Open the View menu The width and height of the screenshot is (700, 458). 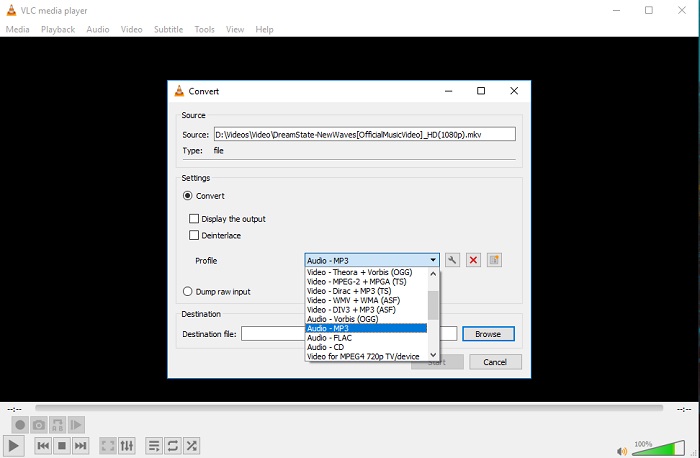tap(235, 29)
